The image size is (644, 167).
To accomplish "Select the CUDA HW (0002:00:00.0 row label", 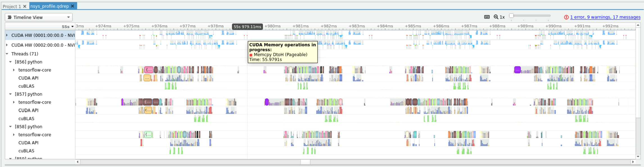I will pos(43,45).
